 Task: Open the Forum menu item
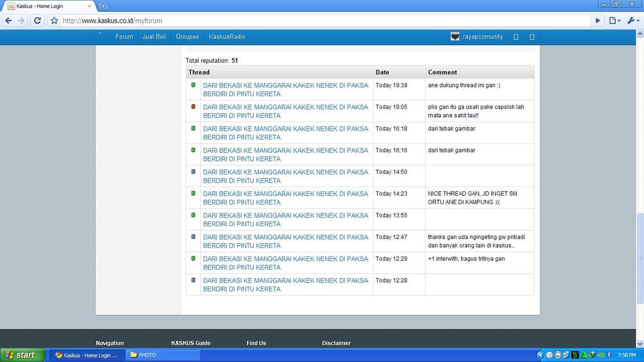(x=124, y=37)
